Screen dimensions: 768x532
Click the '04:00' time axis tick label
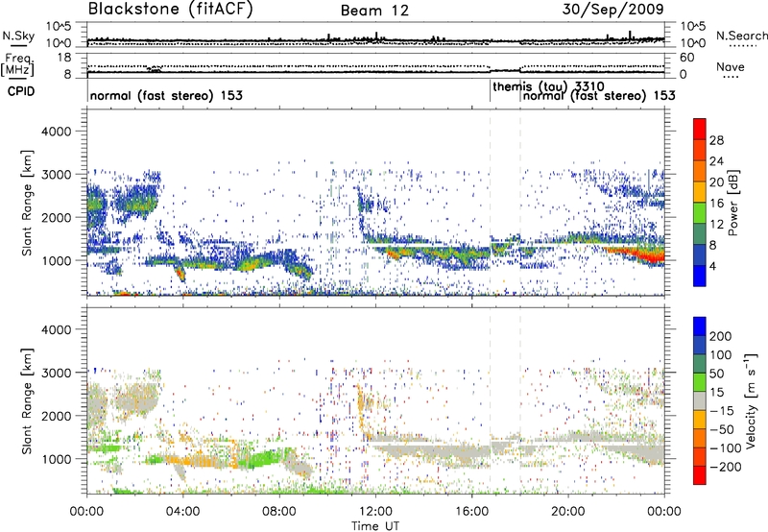(182, 512)
